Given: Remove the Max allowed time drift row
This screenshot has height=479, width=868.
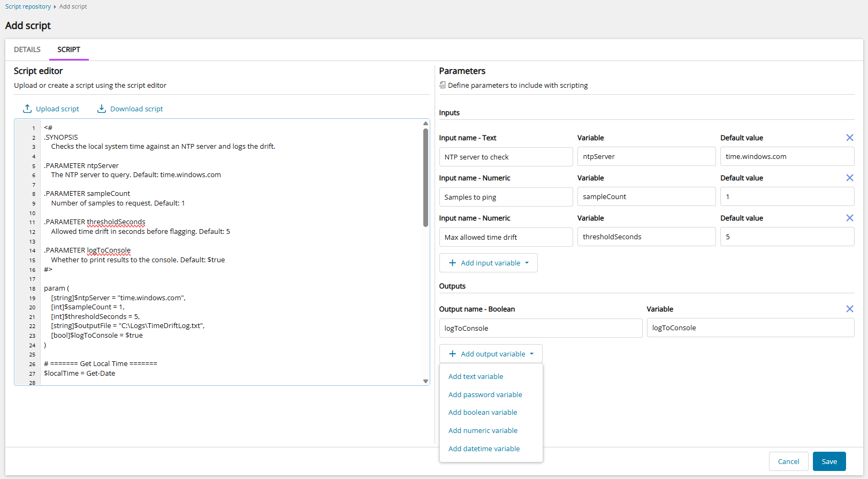Looking at the screenshot, I should (x=849, y=218).
